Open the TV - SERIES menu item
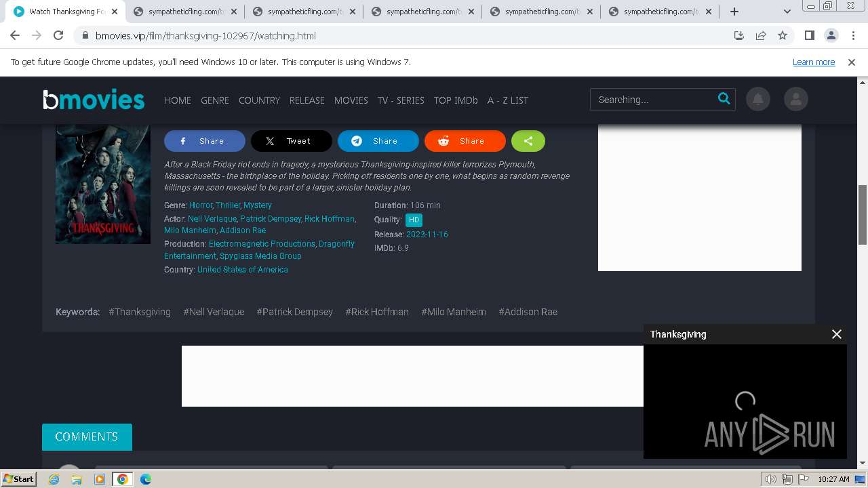 (x=401, y=100)
